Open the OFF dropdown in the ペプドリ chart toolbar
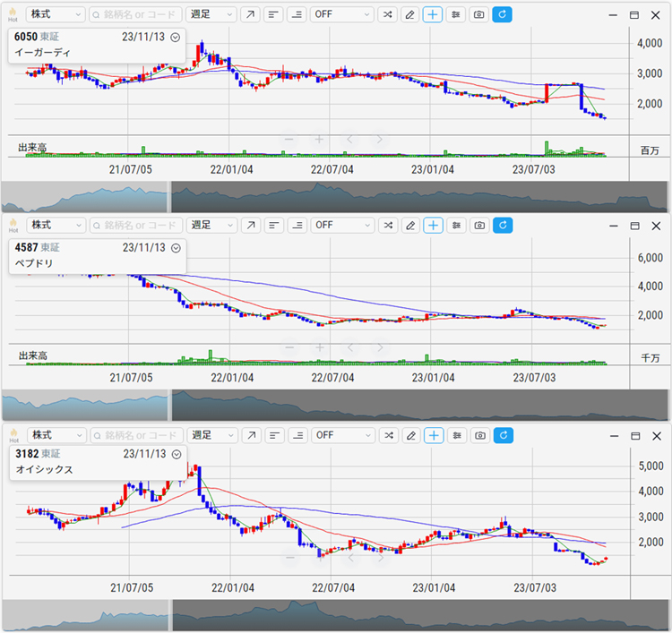This screenshot has width=672, height=633. [x=342, y=225]
